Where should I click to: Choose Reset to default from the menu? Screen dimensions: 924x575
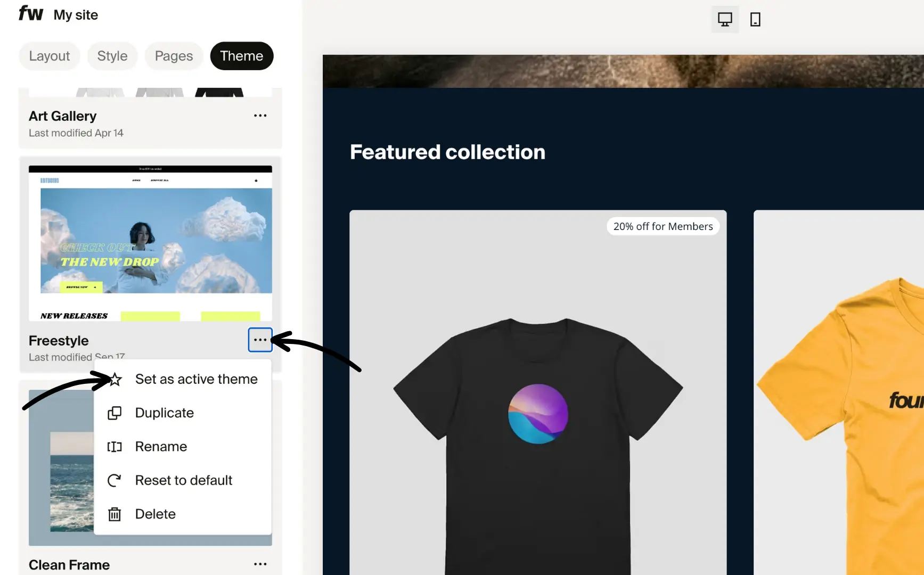(x=183, y=480)
